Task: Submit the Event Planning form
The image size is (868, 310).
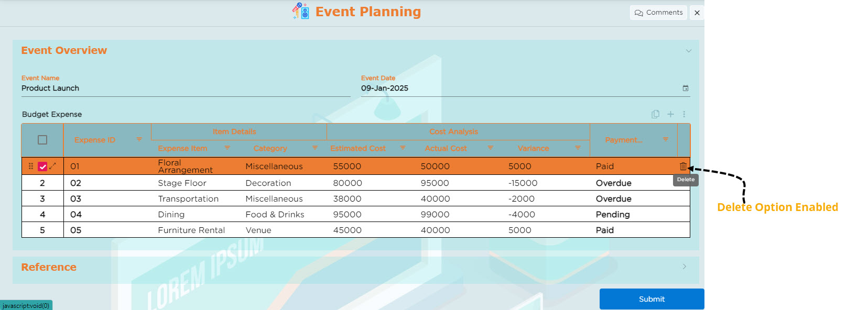Action: [652, 299]
